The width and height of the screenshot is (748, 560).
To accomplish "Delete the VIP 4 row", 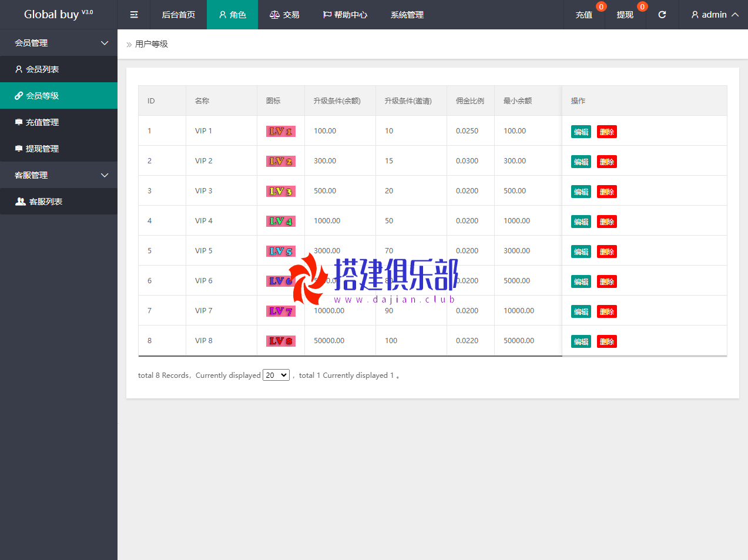I will tap(607, 222).
